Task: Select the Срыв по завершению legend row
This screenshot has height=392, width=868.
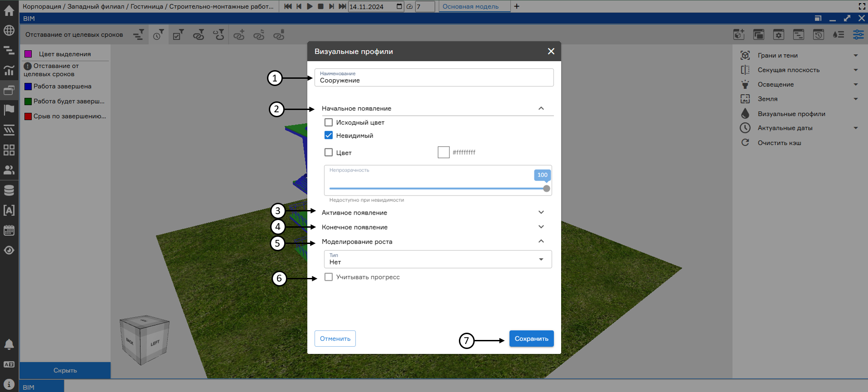Action: [65, 116]
